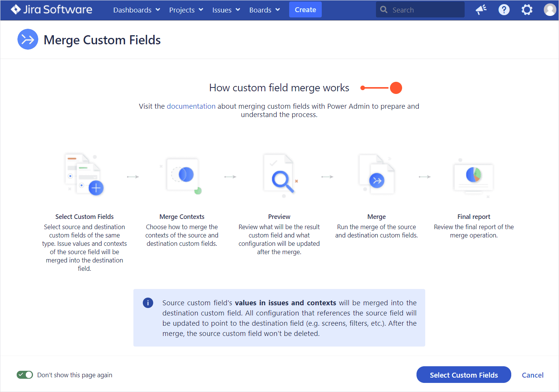Click the Jira Software logo
559x392 pixels.
click(x=52, y=9)
